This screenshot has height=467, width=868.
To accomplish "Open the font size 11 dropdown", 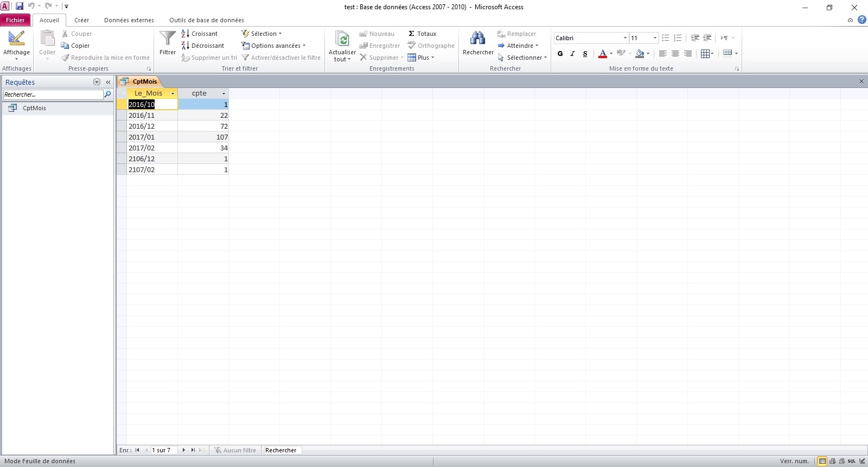I will point(655,38).
